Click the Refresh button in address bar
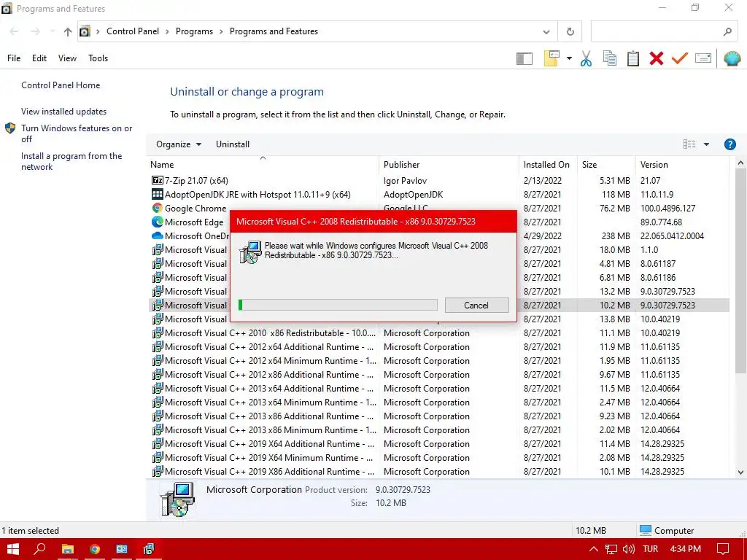 (x=570, y=32)
